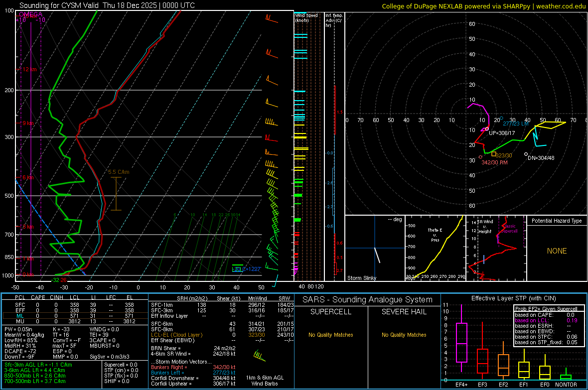Select the EFF parcel row
588x390 pixels.
(x=75, y=310)
